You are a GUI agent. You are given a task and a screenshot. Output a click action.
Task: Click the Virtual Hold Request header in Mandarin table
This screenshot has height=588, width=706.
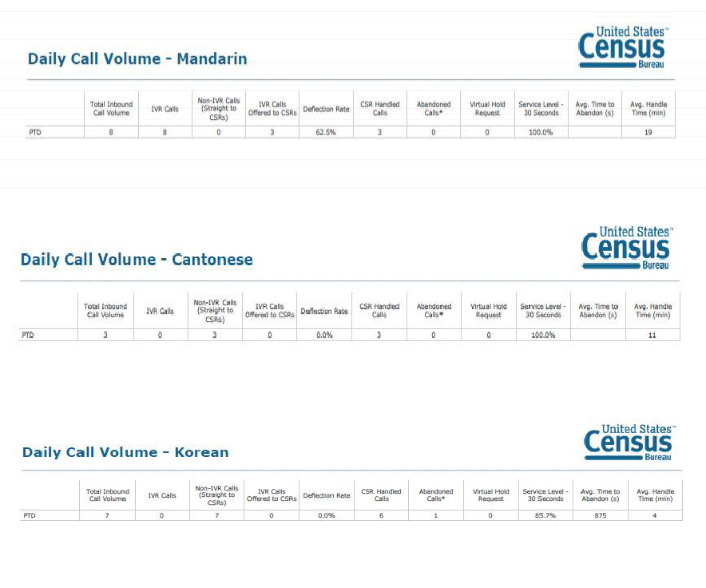tap(486, 109)
